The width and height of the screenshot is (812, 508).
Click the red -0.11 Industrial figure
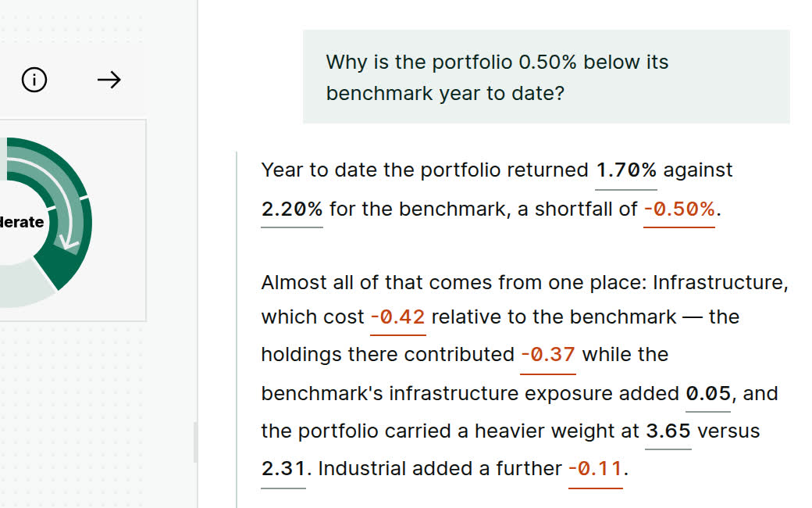click(595, 469)
